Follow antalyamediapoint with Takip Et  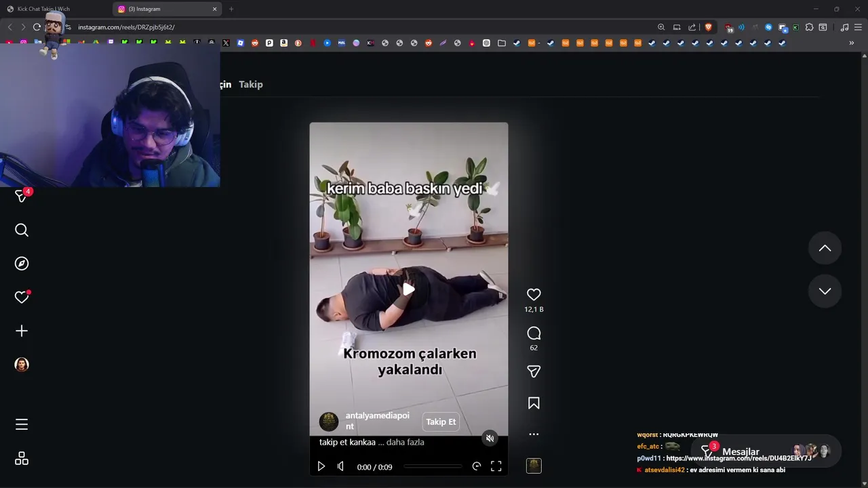[441, 422]
